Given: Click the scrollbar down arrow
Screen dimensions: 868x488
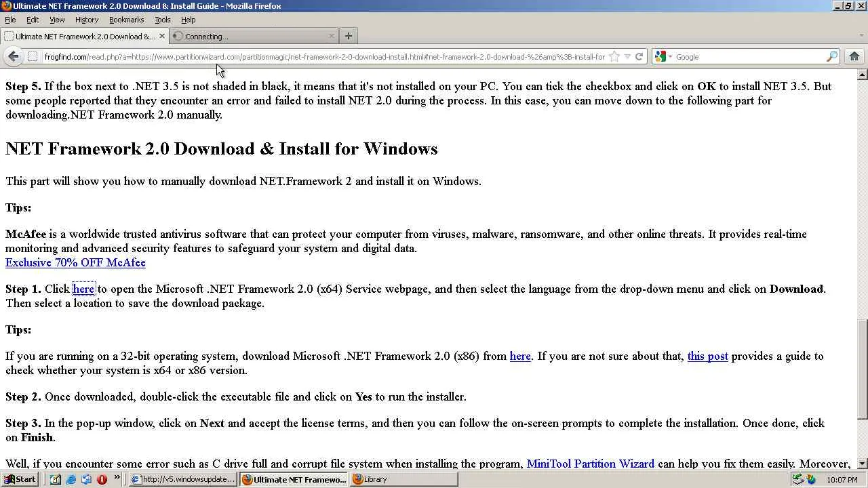Looking at the screenshot, I should point(863,464).
